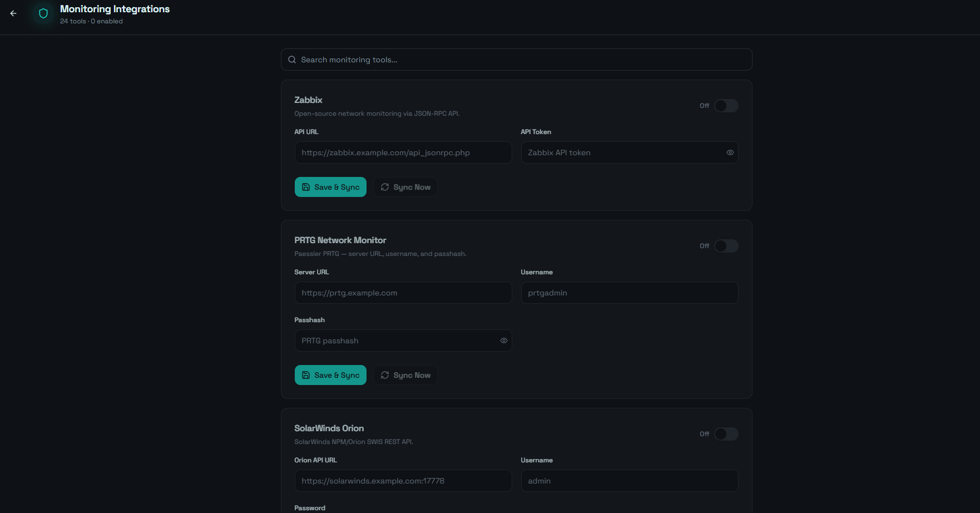Click the refresh icon on Zabbix Sync Now
The image size is (980, 513).
point(385,187)
